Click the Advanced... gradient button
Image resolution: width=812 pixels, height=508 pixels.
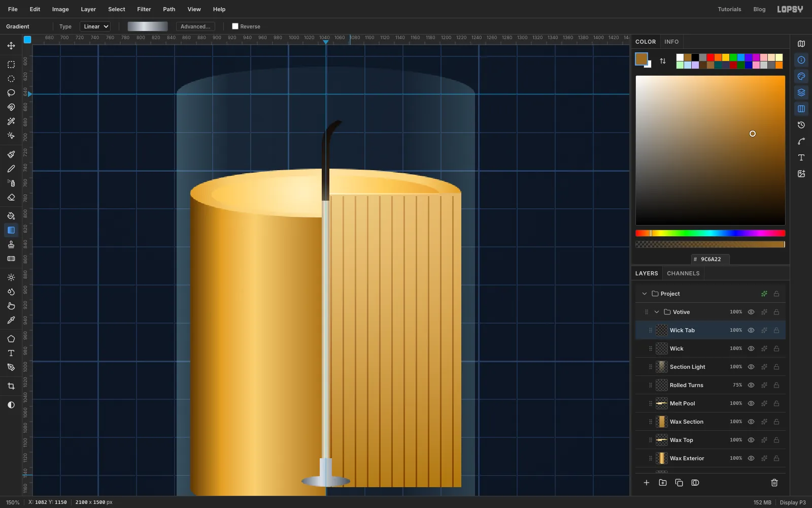point(195,26)
